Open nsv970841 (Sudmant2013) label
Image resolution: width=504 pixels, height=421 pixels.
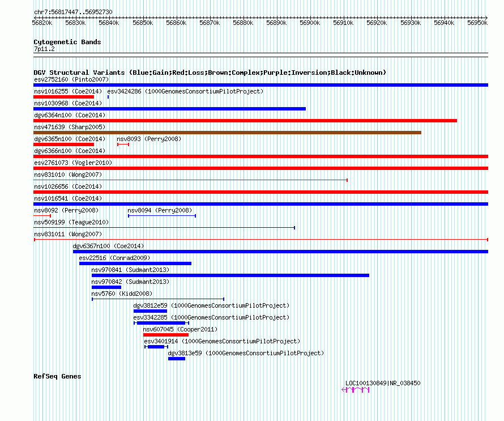coord(130,270)
